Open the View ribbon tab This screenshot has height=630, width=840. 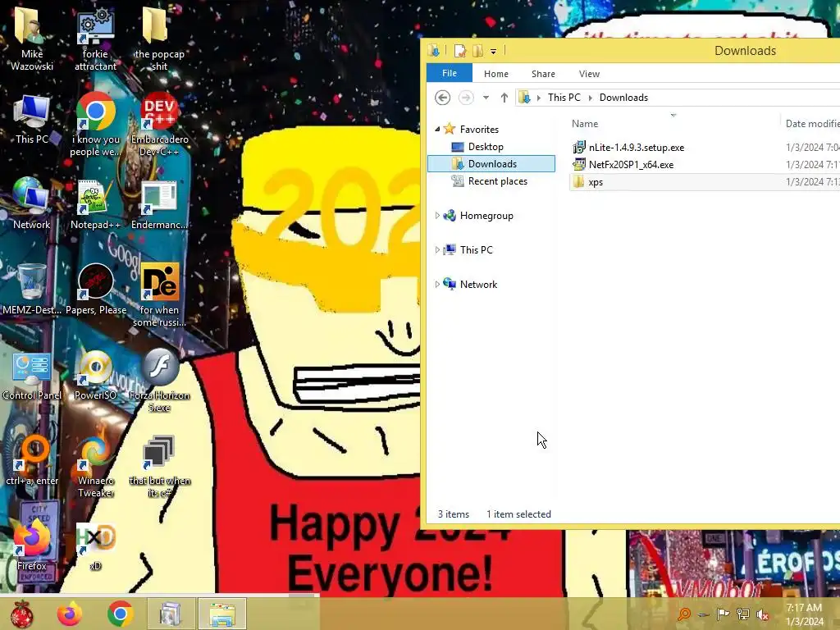point(589,74)
